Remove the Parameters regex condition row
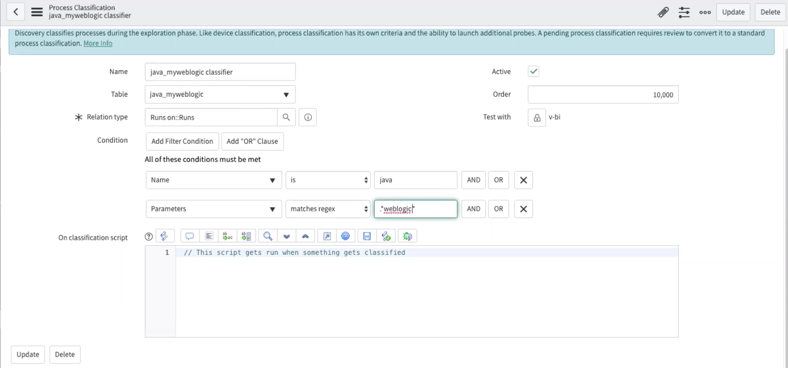Viewport: 788px width, 368px height. (523, 209)
